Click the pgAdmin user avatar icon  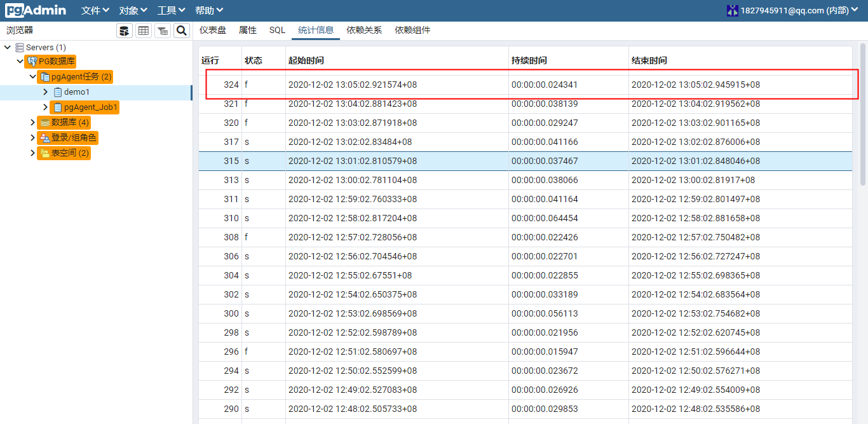tap(733, 10)
